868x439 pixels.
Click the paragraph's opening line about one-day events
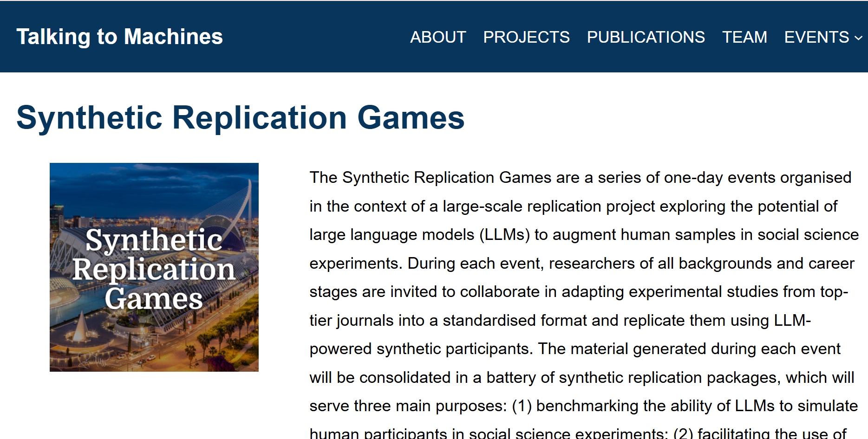(x=580, y=178)
